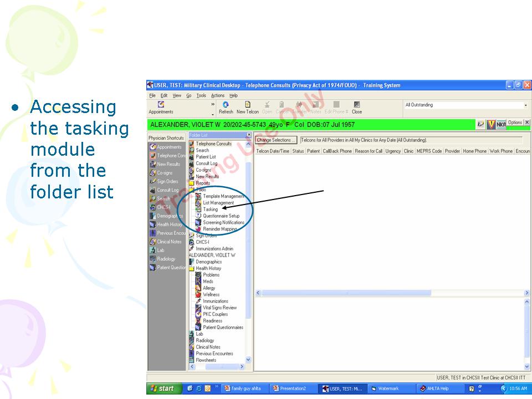Click the Options button on patient bar
The image size is (532, 399).
(x=515, y=122)
